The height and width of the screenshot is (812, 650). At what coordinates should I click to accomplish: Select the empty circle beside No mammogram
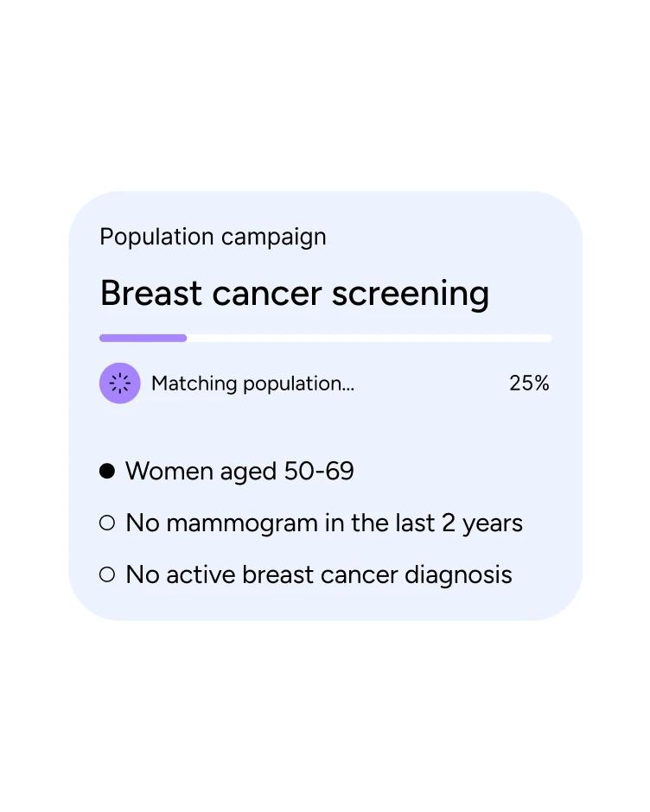coord(107,523)
